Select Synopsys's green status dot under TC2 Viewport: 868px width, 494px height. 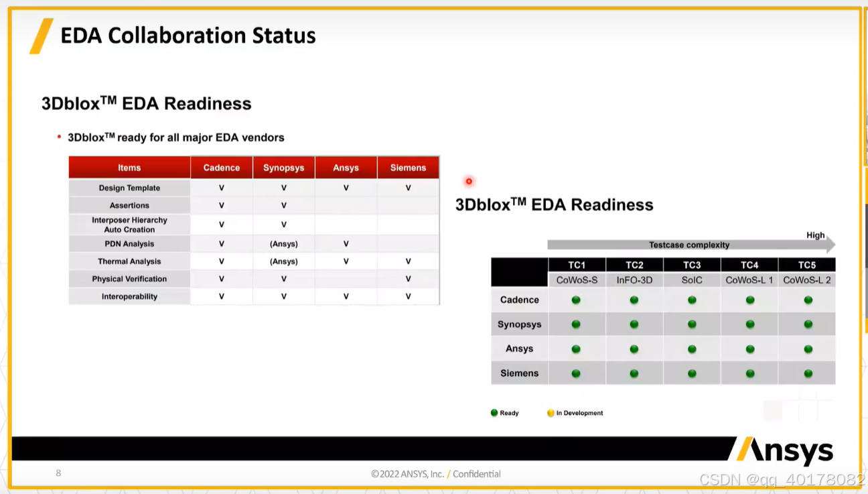click(x=634, y=324)
